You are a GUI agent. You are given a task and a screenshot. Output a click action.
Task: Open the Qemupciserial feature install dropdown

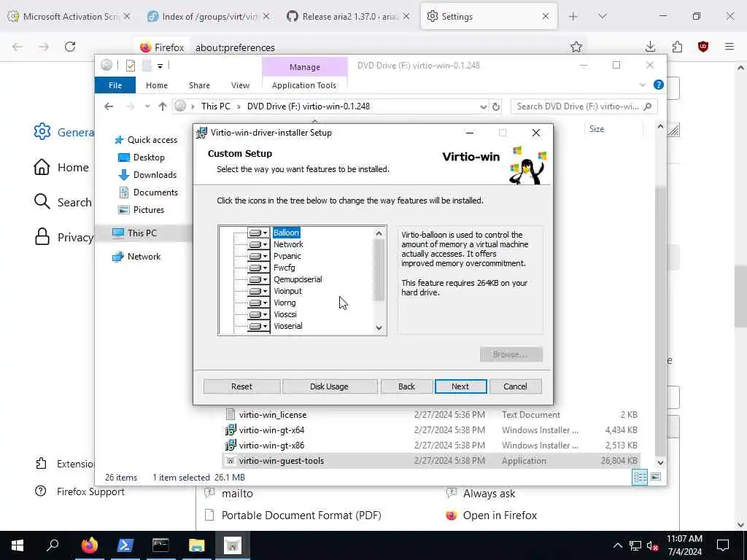(x=258, y=279)
